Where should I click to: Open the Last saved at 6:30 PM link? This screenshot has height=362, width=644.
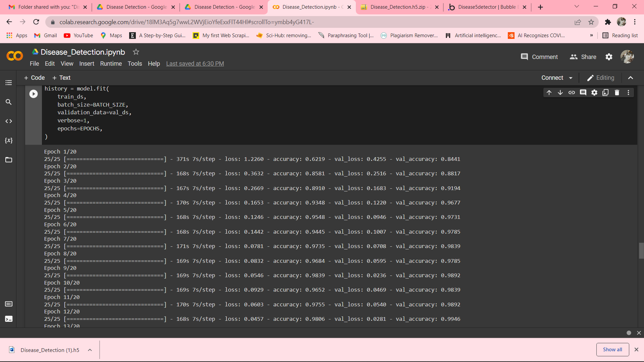(195, 64)
